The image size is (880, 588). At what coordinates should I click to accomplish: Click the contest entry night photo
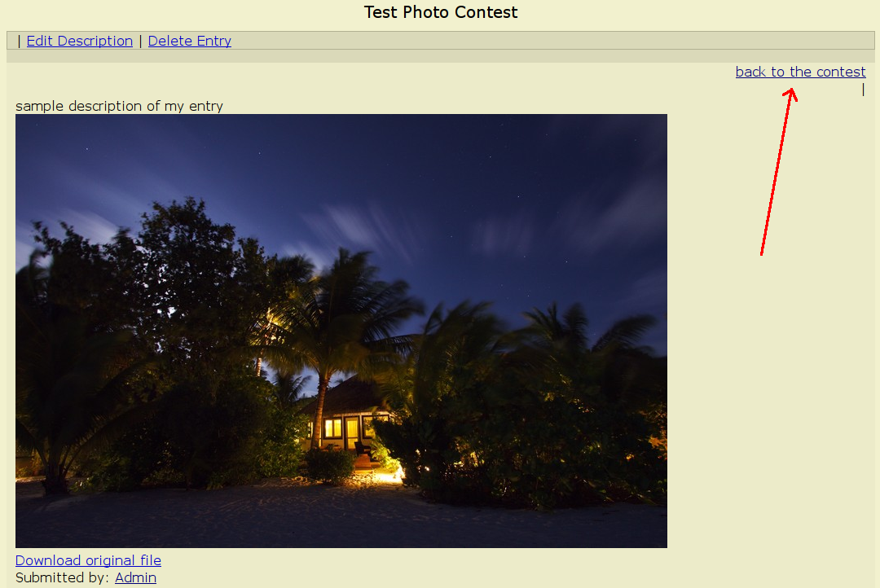point(341,331)
